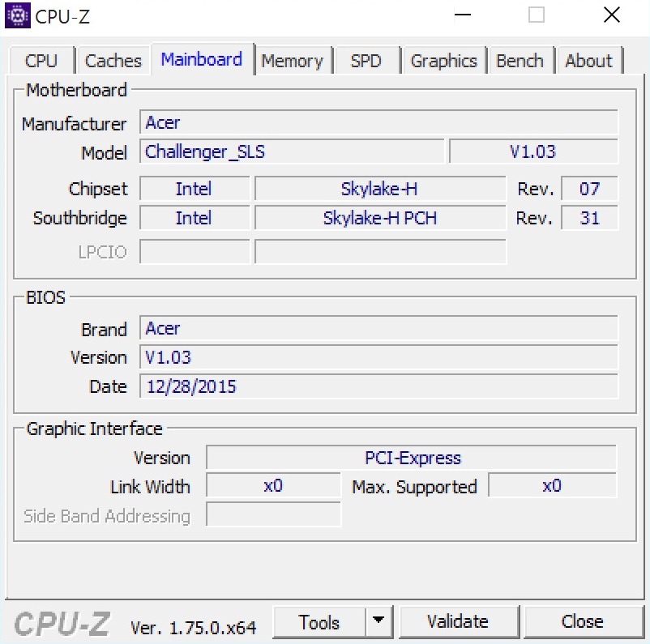
Task: Click the Chipset Skylake-H field
Action: coord(380,189)
